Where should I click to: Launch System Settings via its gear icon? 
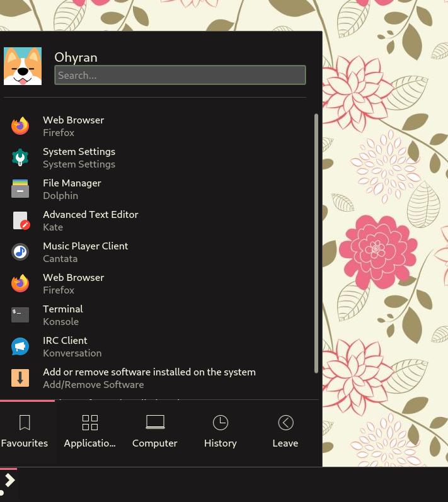20,157
